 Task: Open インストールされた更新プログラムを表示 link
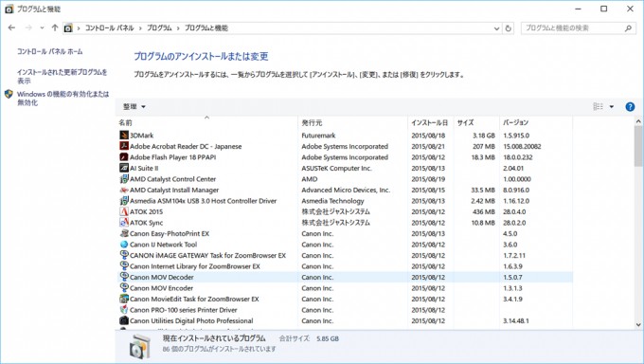pos(62,76)
